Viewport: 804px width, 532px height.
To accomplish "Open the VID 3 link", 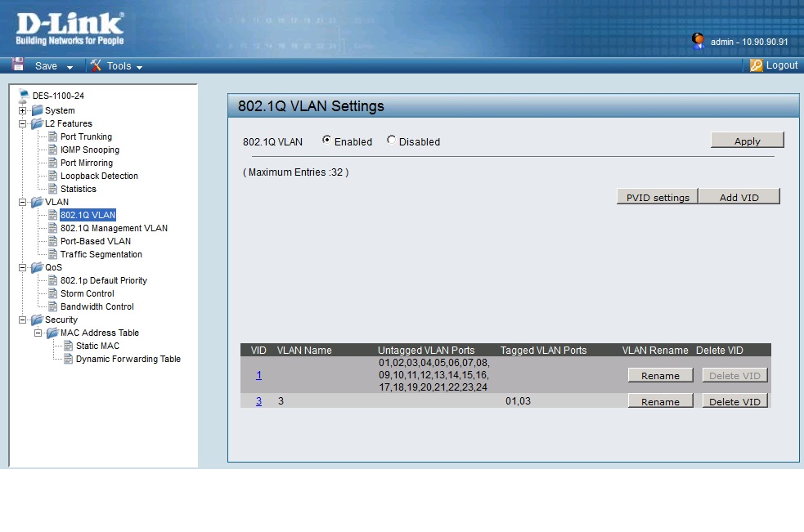I will pyautogui.click(x=259, y=401).
